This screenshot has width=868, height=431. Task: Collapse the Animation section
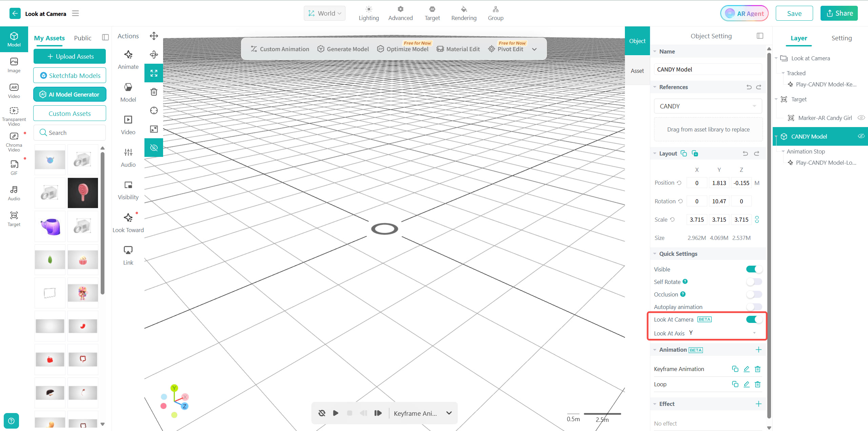(655, 350)
